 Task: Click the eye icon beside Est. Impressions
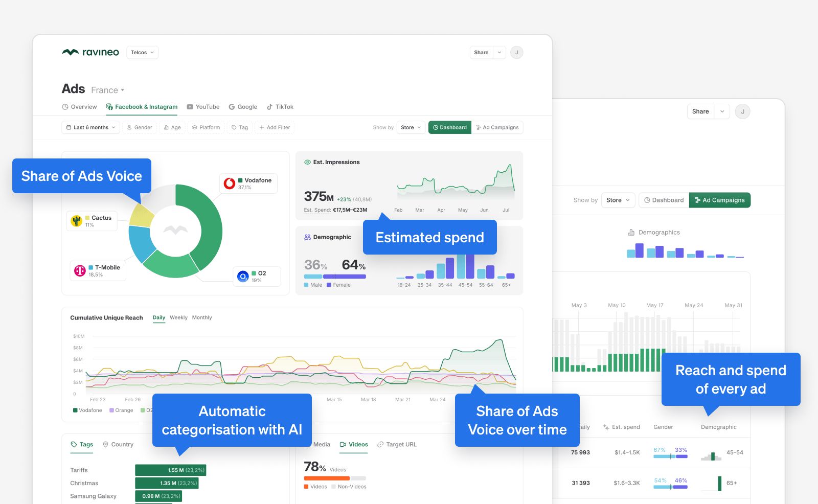point(307,162)
